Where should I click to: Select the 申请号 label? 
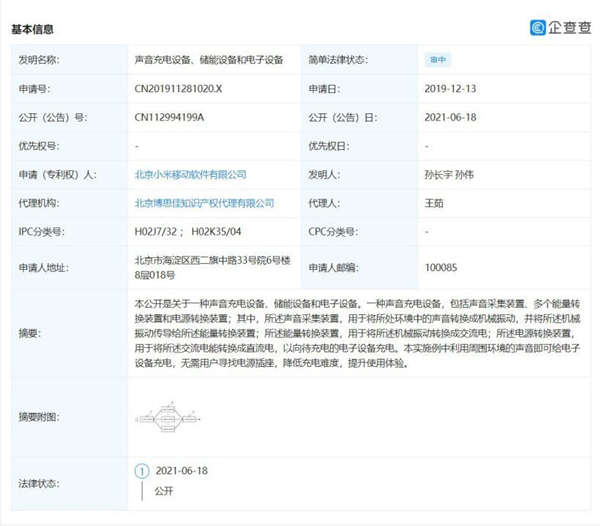click(x=34, y=89)
